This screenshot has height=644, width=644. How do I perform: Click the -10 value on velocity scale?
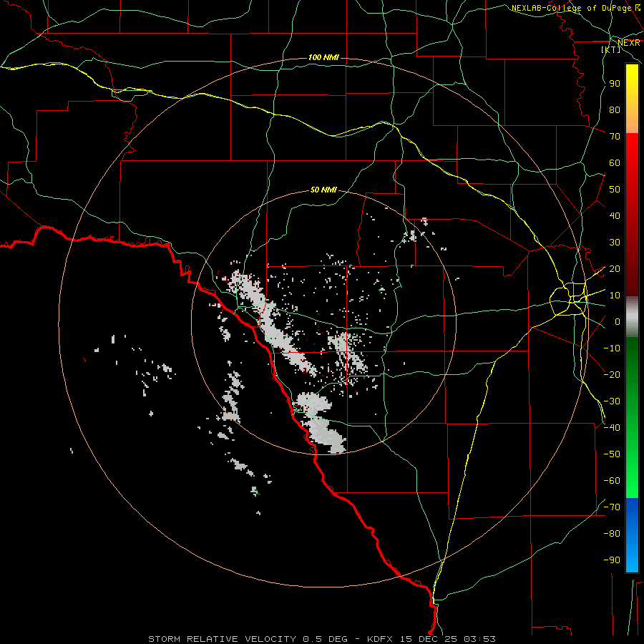point(612,348)
